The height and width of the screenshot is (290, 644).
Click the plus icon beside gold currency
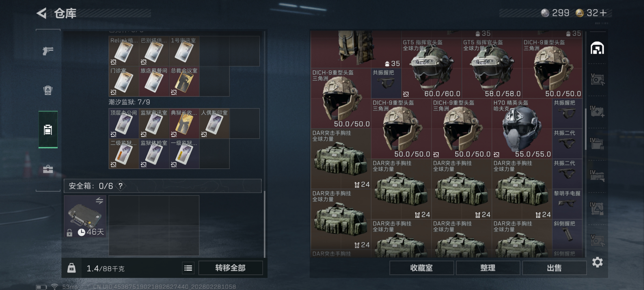click(x=603, y=13)
